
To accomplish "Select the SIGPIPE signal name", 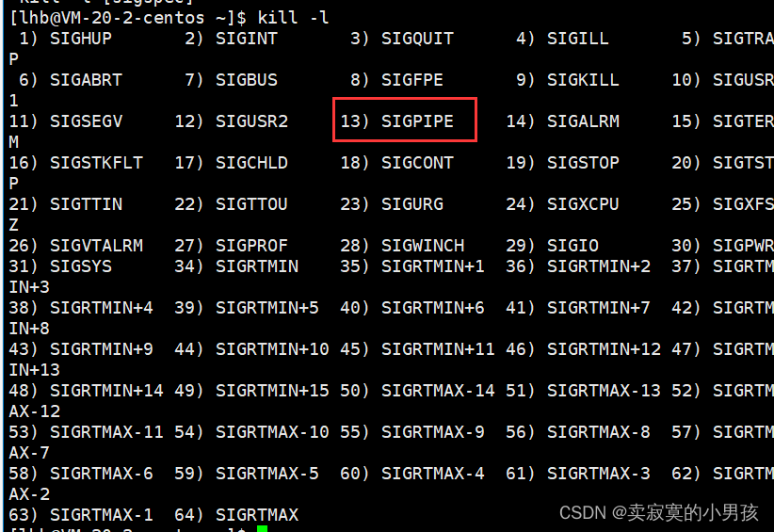I will (418, 121).
